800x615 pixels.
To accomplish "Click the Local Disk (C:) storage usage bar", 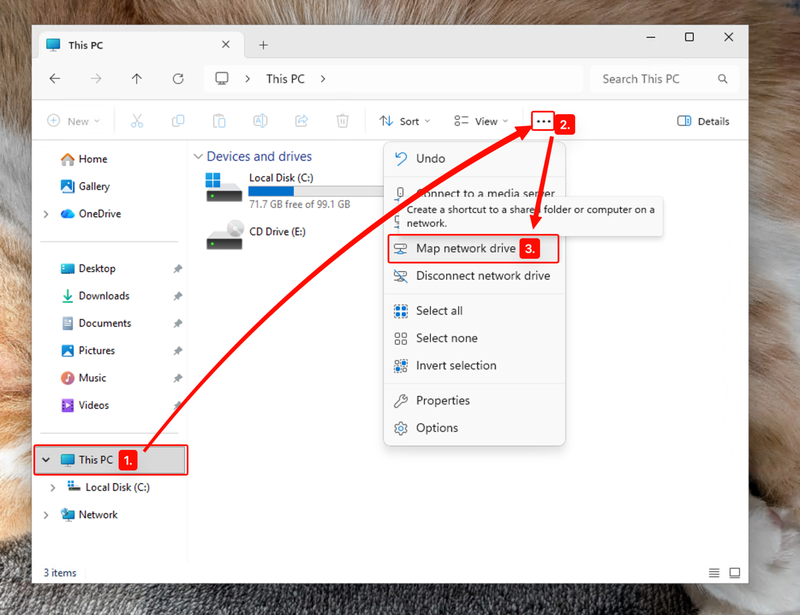I will (x=316, y=191).
